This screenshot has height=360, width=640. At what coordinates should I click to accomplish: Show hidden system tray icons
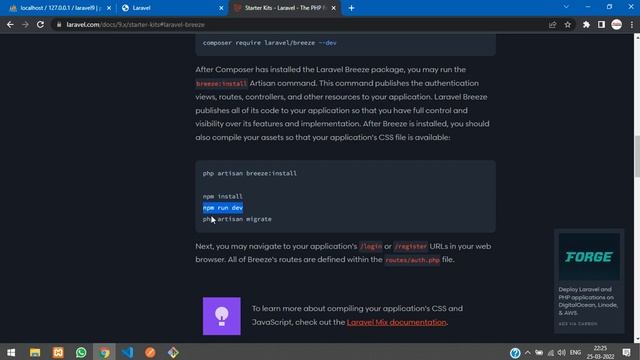tap(527, 352)
